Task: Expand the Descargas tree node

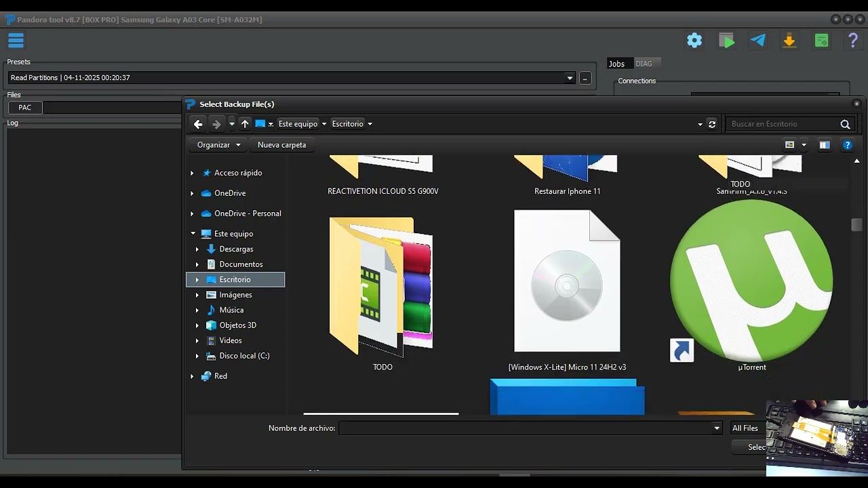Action: (x=197, y=249)
